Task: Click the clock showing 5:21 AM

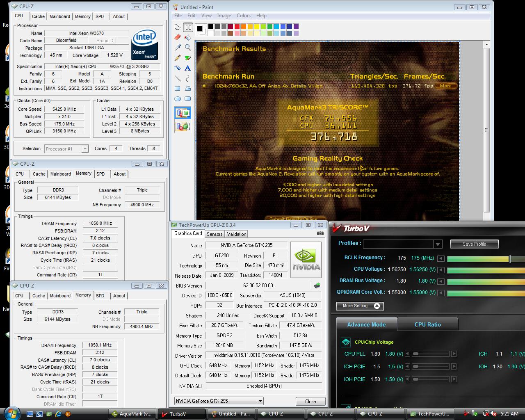Action: click(510, 414)
